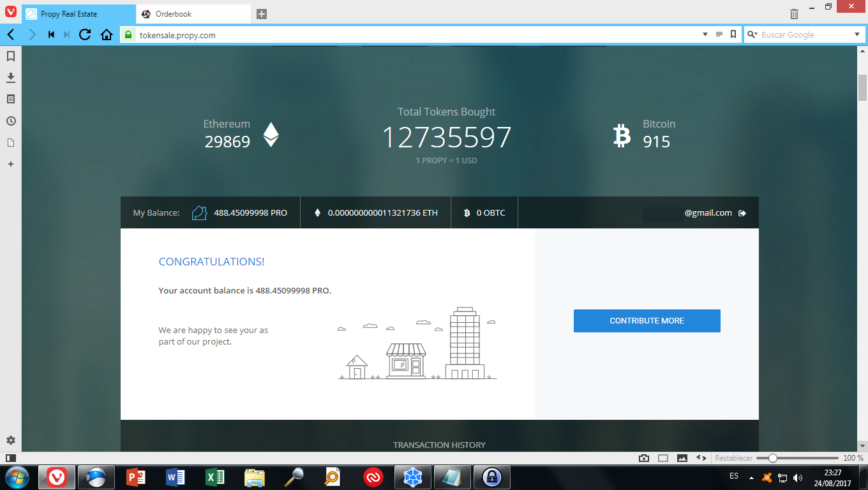This screenshot has width=868, height=490.
Task: Click the ES language indicator
Action: (734, 476)
